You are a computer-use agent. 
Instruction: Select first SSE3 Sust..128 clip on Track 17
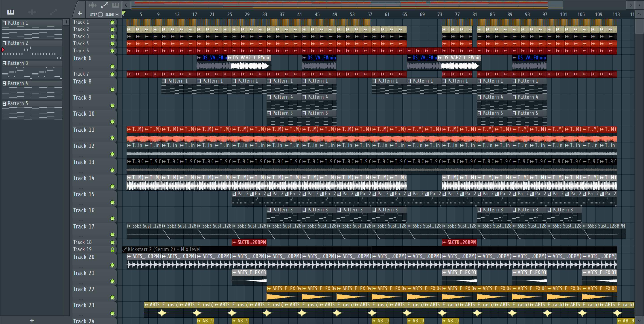pyautogui.click(x=144, y=231)
